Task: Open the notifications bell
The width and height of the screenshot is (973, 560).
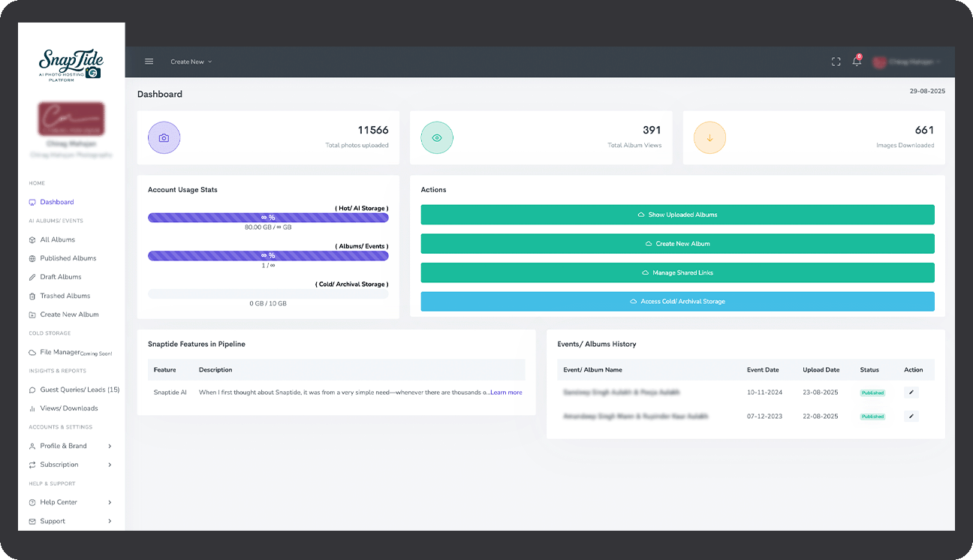Action: pos(857,62)
